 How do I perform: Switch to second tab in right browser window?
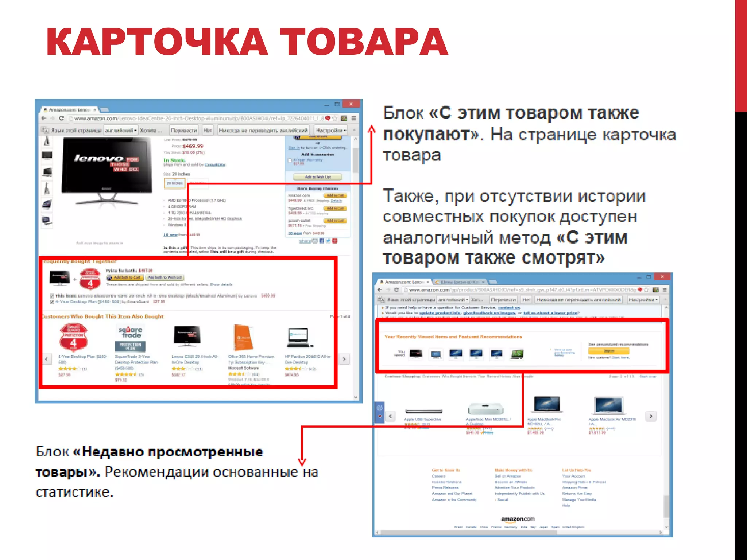click(x=460, y=282)
